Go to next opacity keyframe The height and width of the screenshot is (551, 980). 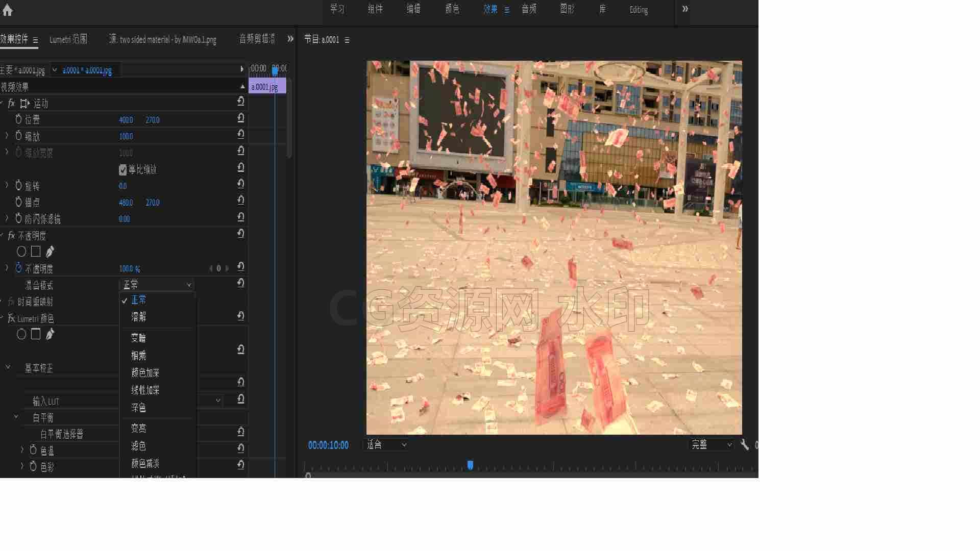pyautogui.click(x=227, y=268)
